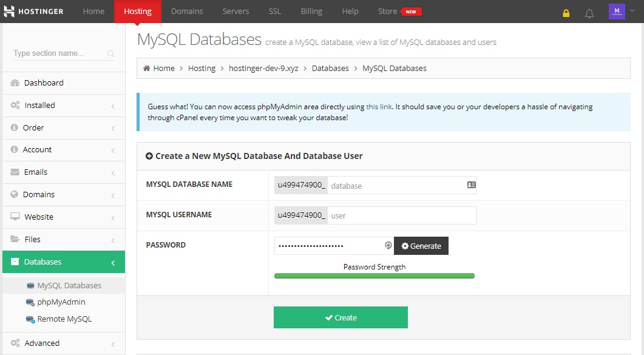This screenshot has width=644, height=355.
Task: Follow 'this link' to phpMyAdmin
Action: tap(379, 107)
